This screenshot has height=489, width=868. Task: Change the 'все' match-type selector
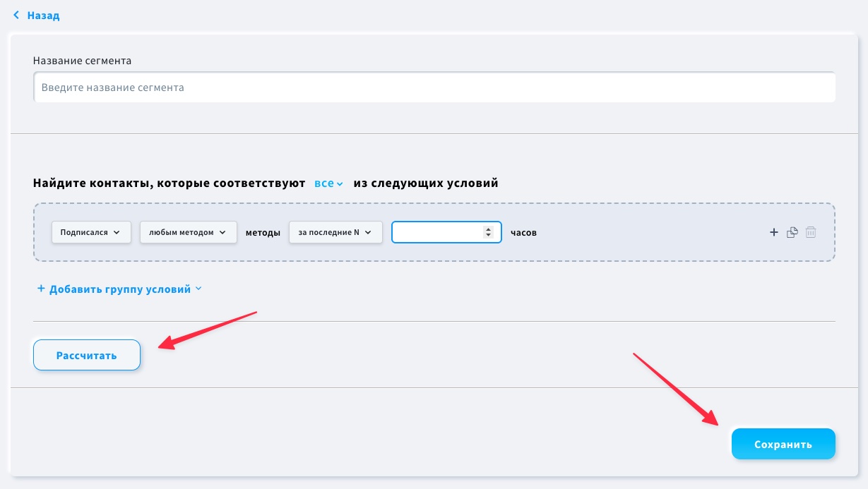click(323, 183)
